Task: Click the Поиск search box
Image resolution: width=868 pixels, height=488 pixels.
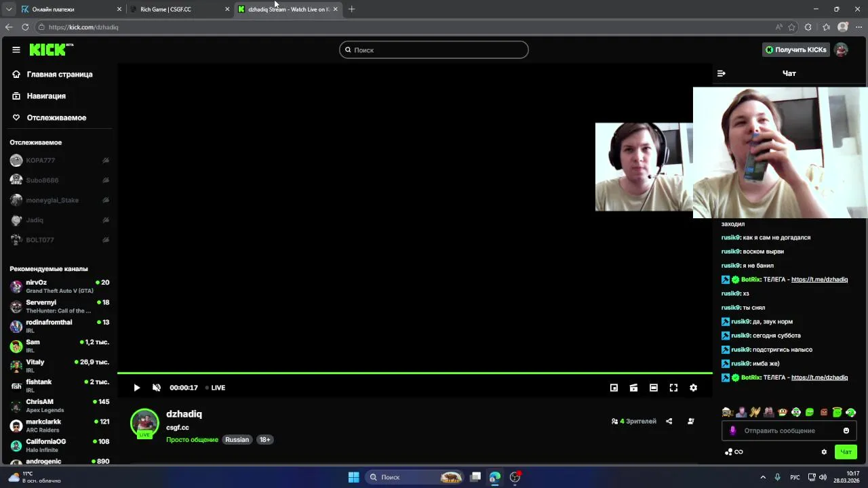Action: click(434, 49)
